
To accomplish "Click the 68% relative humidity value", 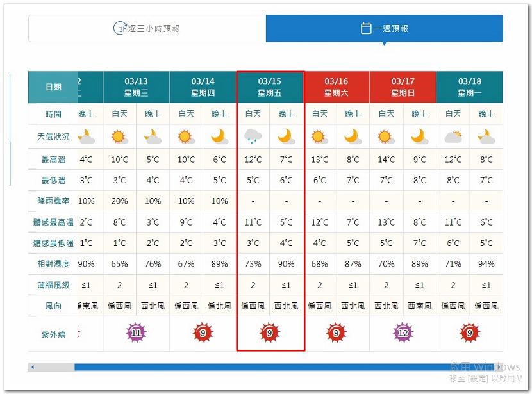I will pyautogui.click(x=319, y=264).
